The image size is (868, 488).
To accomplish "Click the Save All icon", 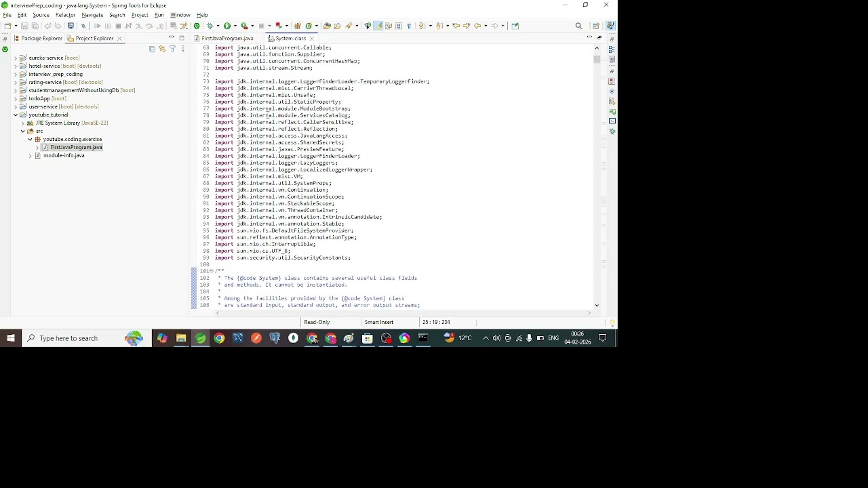I will [x=35, y=26].
